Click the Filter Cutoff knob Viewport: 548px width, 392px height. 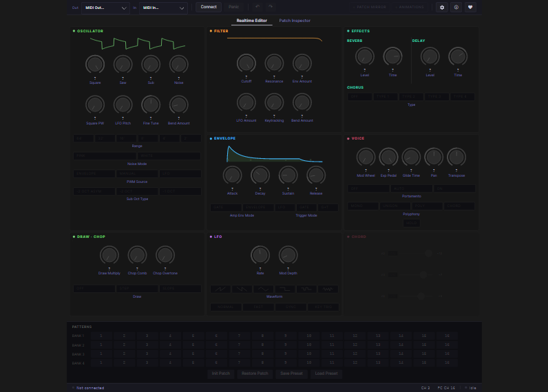[x=246, y=63]
